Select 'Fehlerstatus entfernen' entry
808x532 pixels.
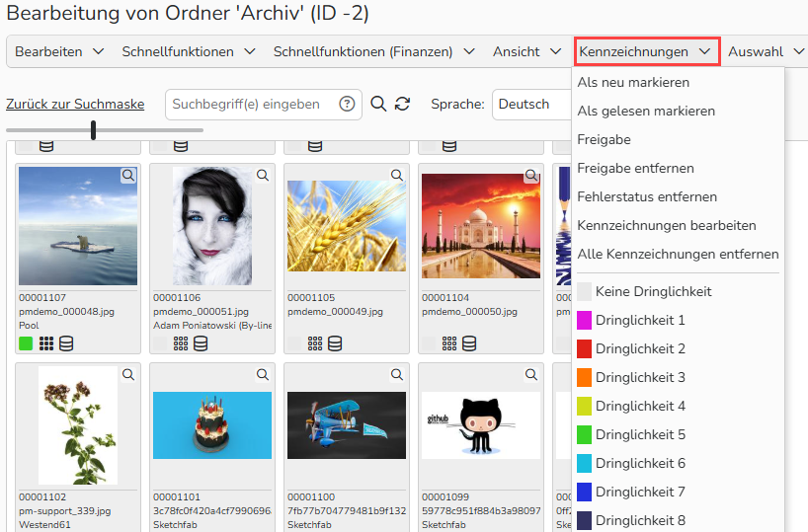(679, 196)
